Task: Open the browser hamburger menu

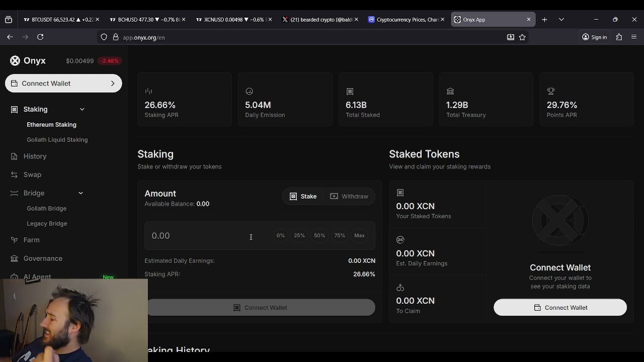Action: [x=634, y=37]
